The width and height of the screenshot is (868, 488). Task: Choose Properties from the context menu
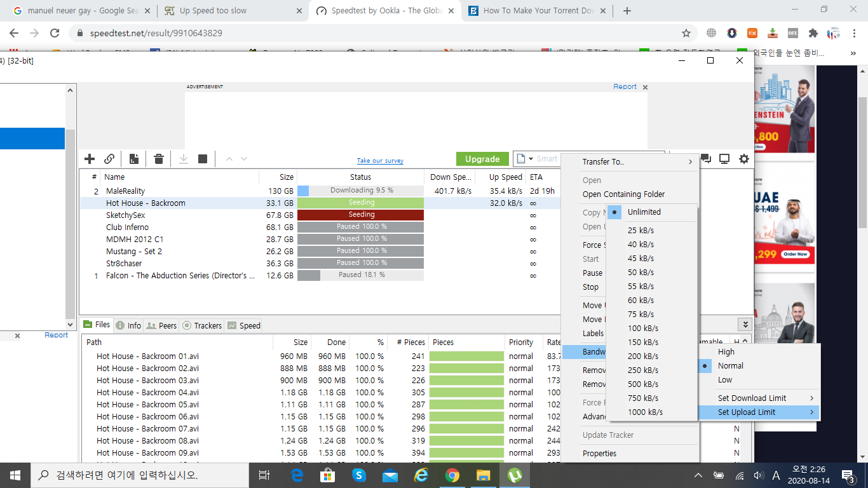[x=599, y=454]
